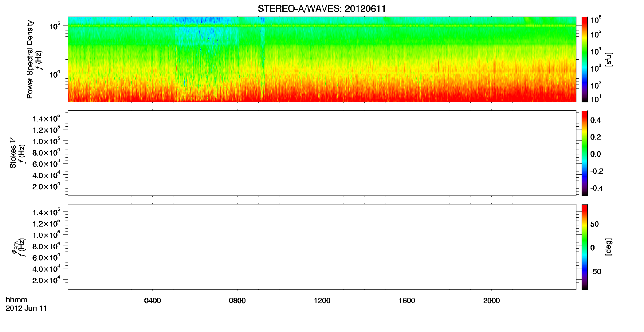Click the "-0.2" label on the Stokes V color bar
The image size is (644, 332).
click(597, 171)
